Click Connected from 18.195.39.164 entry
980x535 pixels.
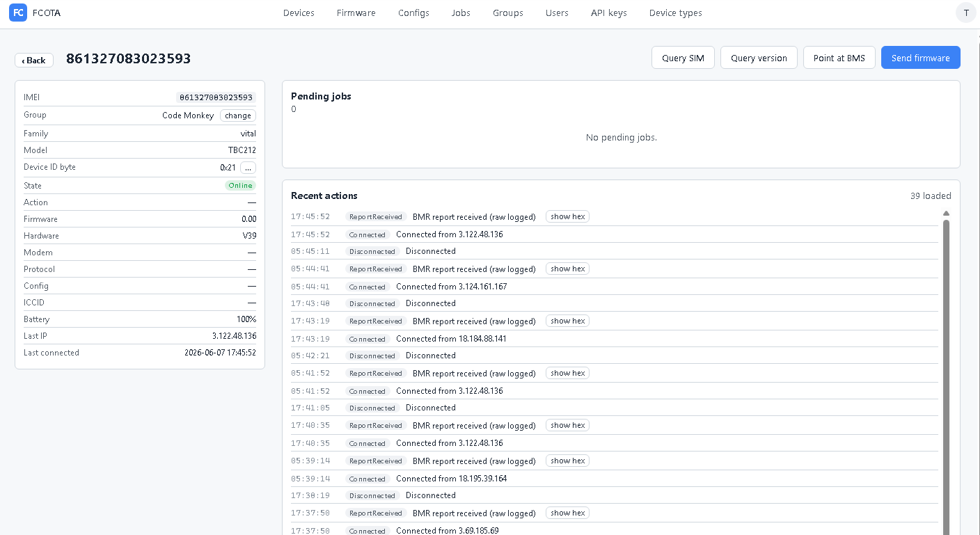(451, 479)
